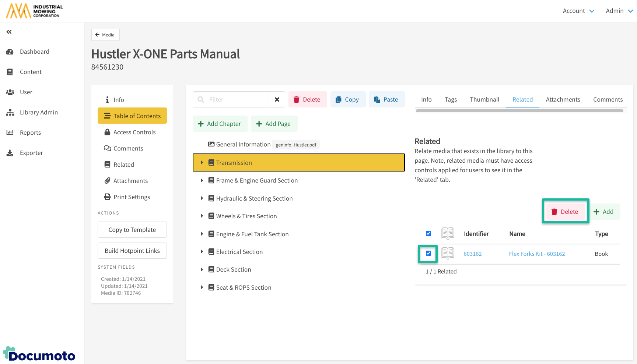Expand the Electrical Section chapter
637x364 pixels.
[x=202, y=252]
